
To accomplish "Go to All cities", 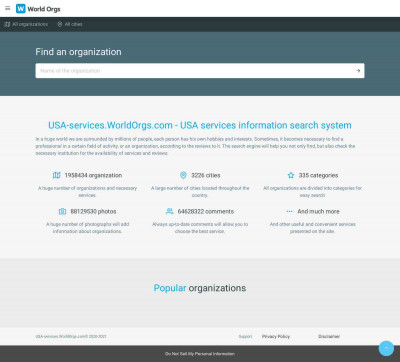I will click(x=70, y=24).
